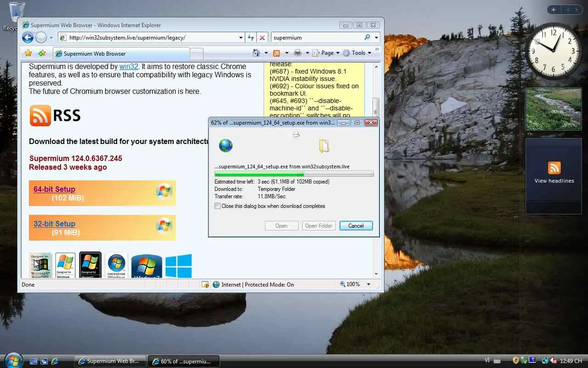Expand the Home button dropdown arrow
Screen dimensions: 588x368
click(266, 53)
